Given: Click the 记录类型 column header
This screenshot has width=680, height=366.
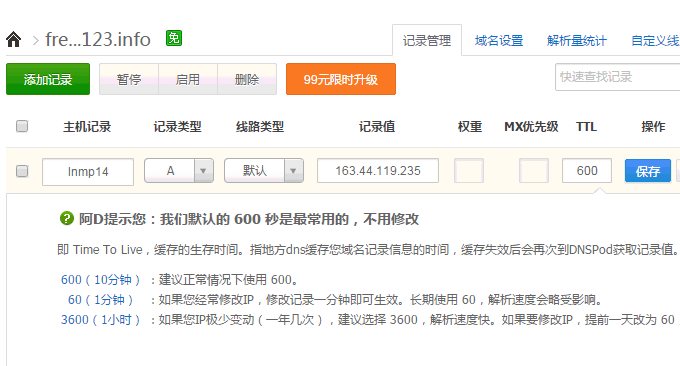Looking at the screenshot, I should [177, 127].
